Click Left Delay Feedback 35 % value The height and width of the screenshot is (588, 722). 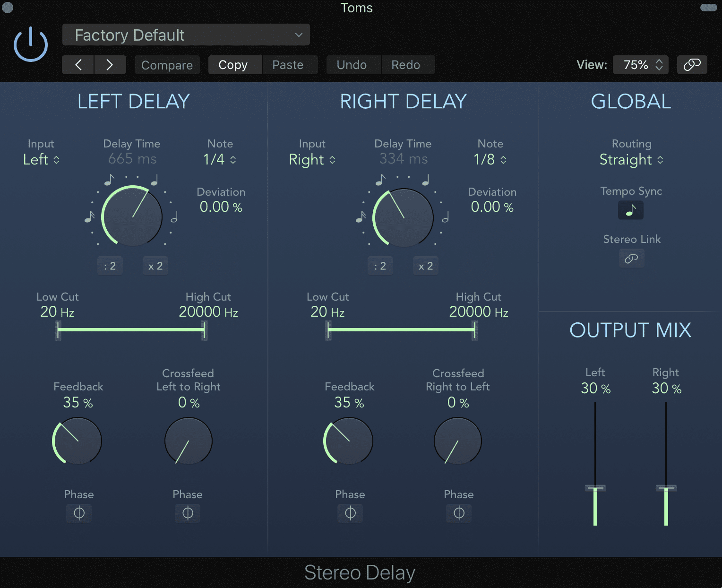(78, 403)
